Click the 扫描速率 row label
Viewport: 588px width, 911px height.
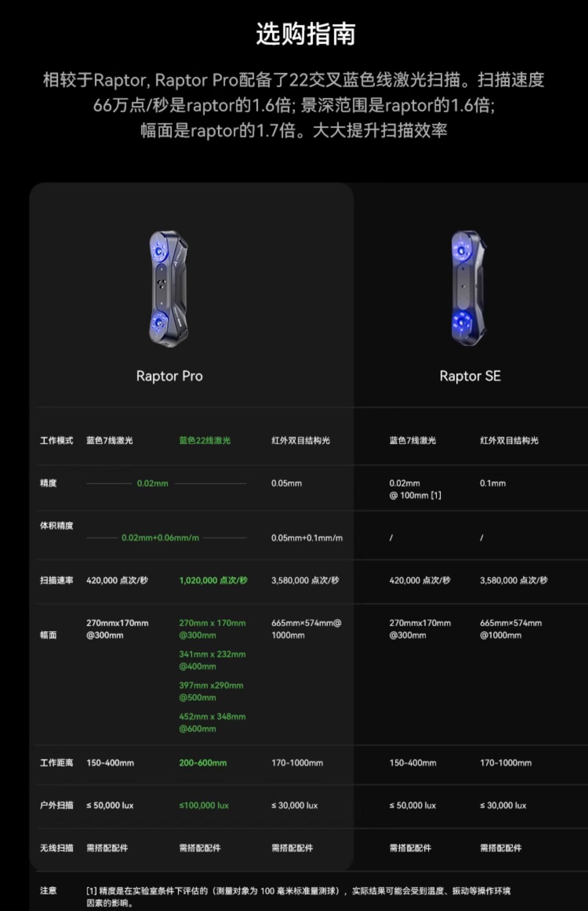point(56,580)
